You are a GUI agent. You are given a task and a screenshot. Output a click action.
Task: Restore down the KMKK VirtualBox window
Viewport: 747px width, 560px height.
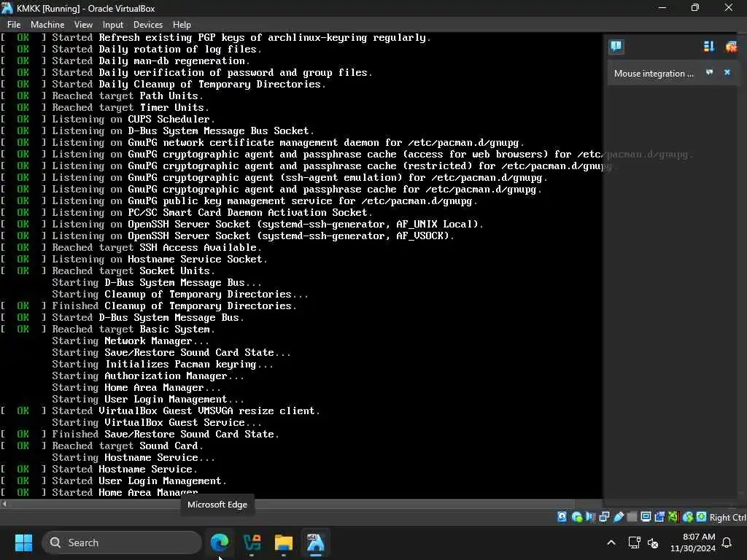(x=695, y=8)
